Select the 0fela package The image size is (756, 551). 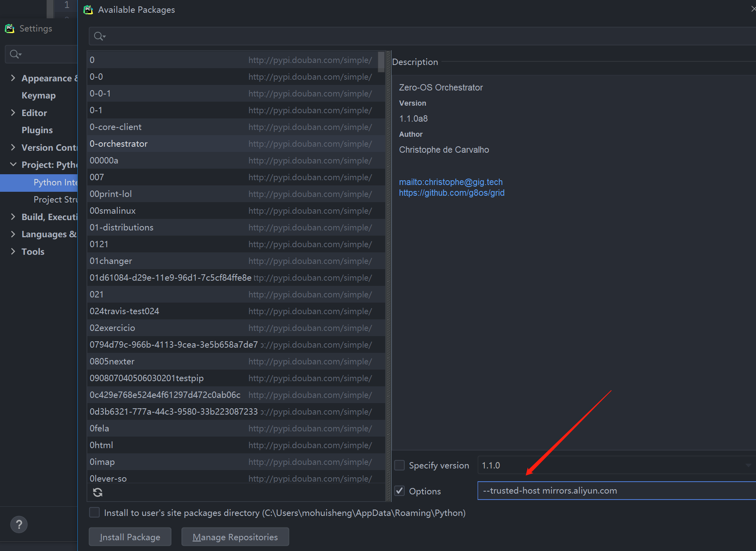[x=236, y=428]
